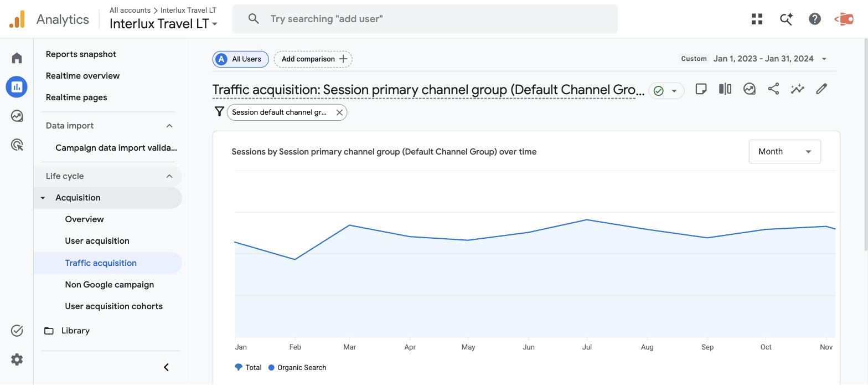Collapse the Data import section
The width and height of the screenshot is (868, 385).
coord(169,126)
